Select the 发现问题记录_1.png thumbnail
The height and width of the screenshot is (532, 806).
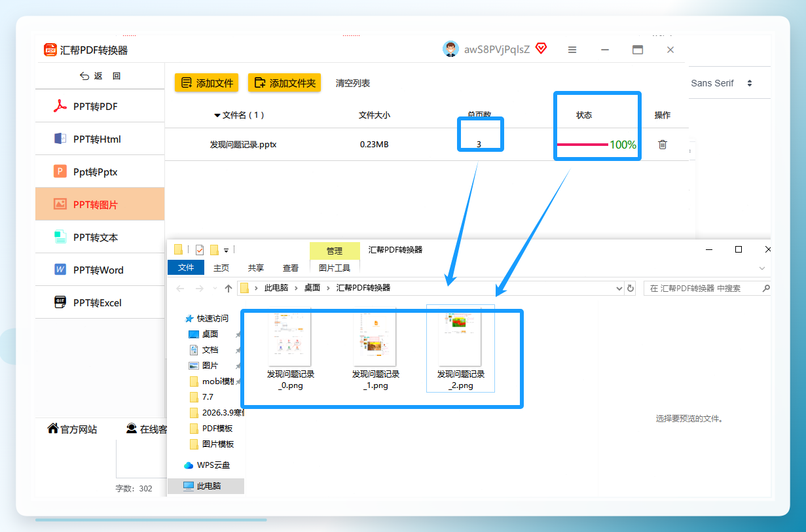pos(375,348)
